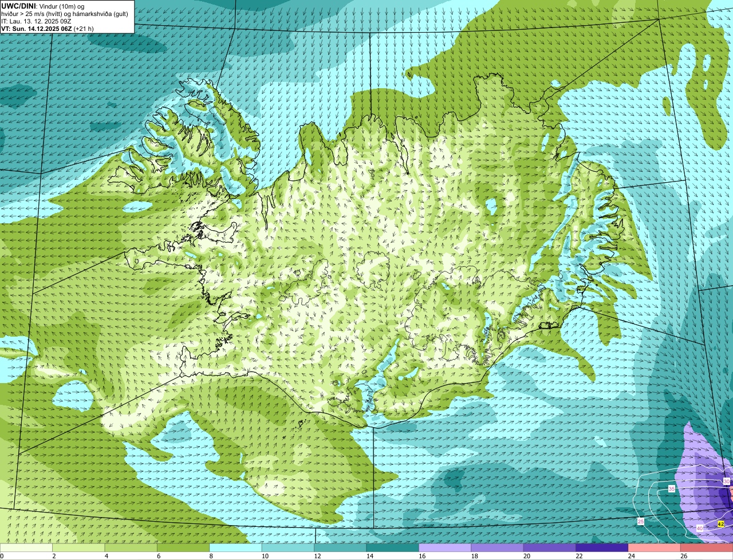Click the legend tick label "22"
The height and width of the screenshot is (560, 733).
[580, 556]
